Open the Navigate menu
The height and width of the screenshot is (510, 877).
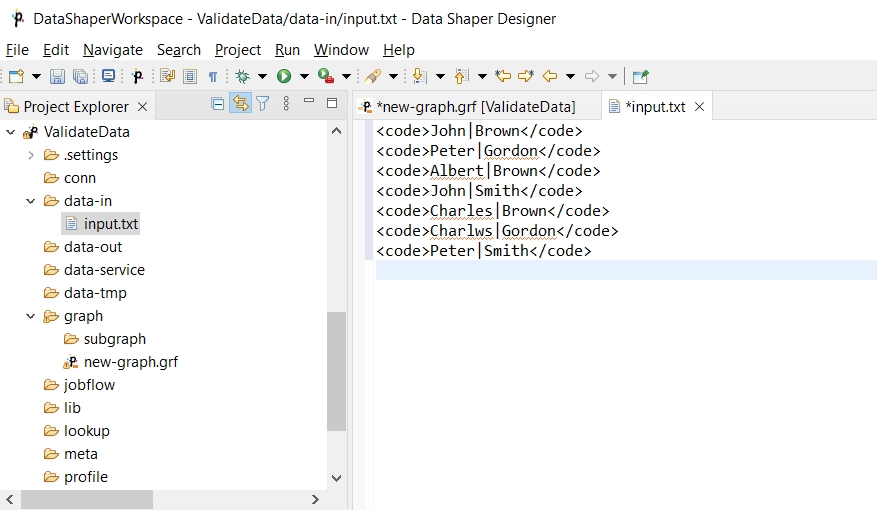coord(113,50)
